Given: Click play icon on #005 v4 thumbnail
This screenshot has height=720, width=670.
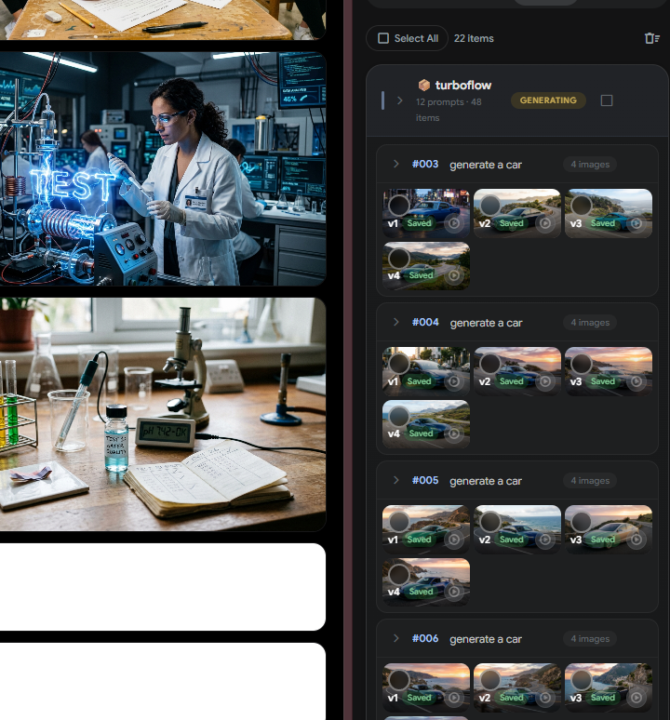Looking at the screenshot, I should pos(454,591).
